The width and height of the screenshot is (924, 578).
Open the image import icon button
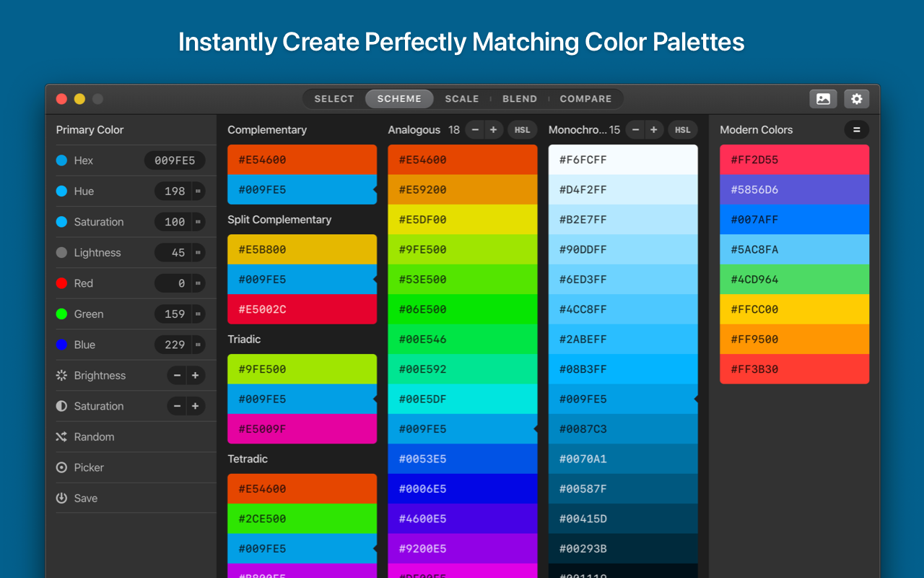point(823,99)
